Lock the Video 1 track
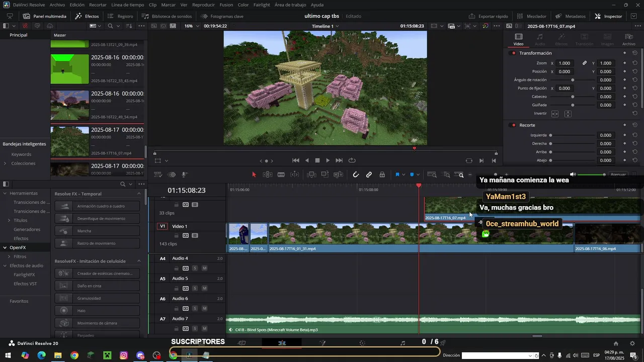This screenshot has height=362, width=644. pyautogui.click(x=176, y=235)
